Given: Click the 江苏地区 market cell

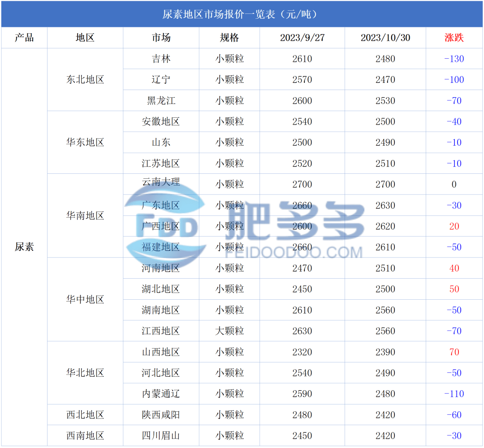Looking at the screenshot, I should [161, 163].
